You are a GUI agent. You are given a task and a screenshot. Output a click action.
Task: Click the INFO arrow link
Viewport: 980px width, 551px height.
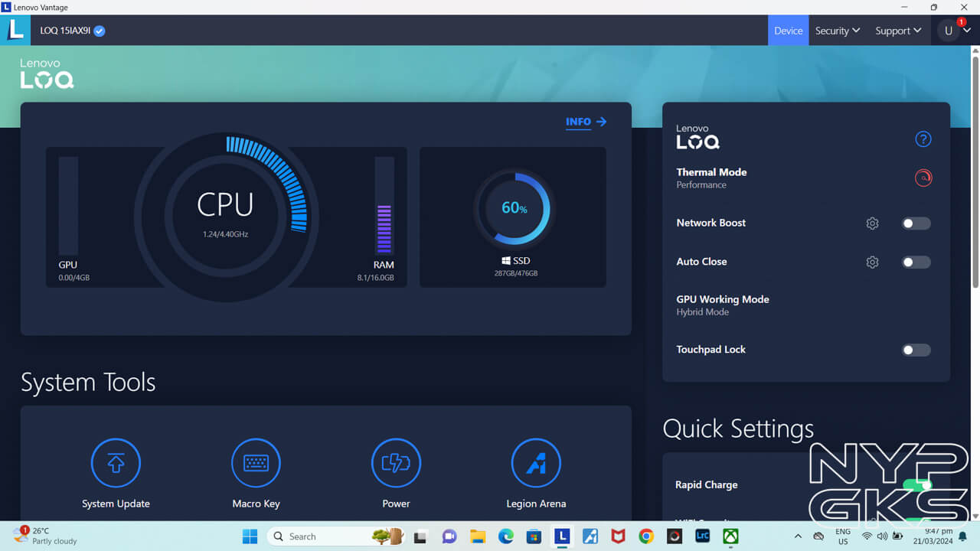click(x=586, y=122)
